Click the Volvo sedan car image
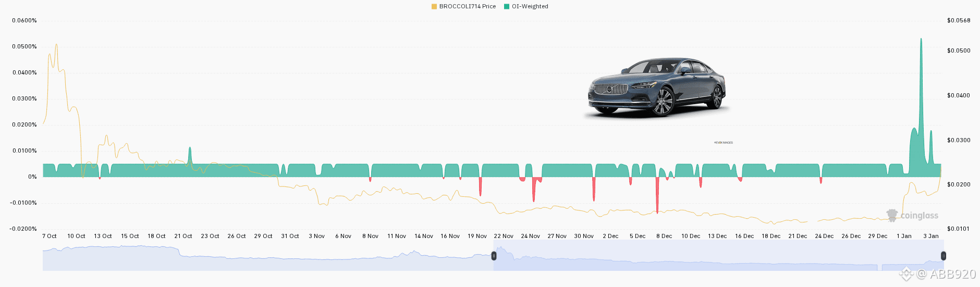Screen dimensions: 980x287 click(656, 86)
